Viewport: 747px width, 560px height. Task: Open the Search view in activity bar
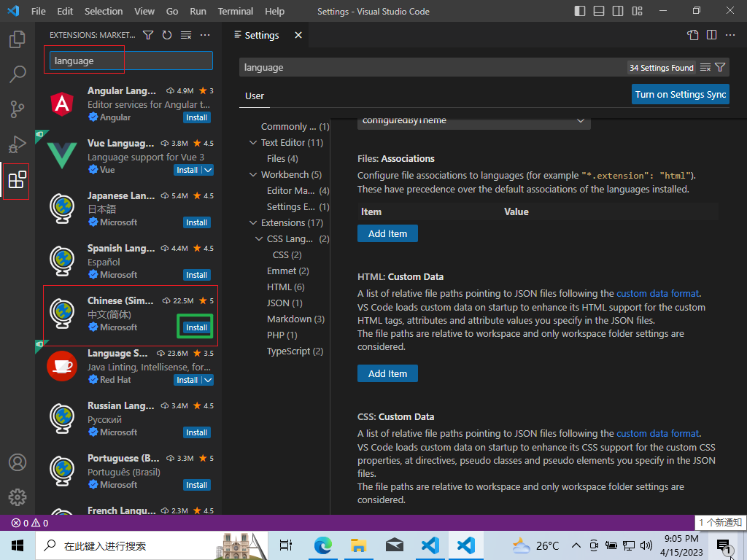[18, 74]
